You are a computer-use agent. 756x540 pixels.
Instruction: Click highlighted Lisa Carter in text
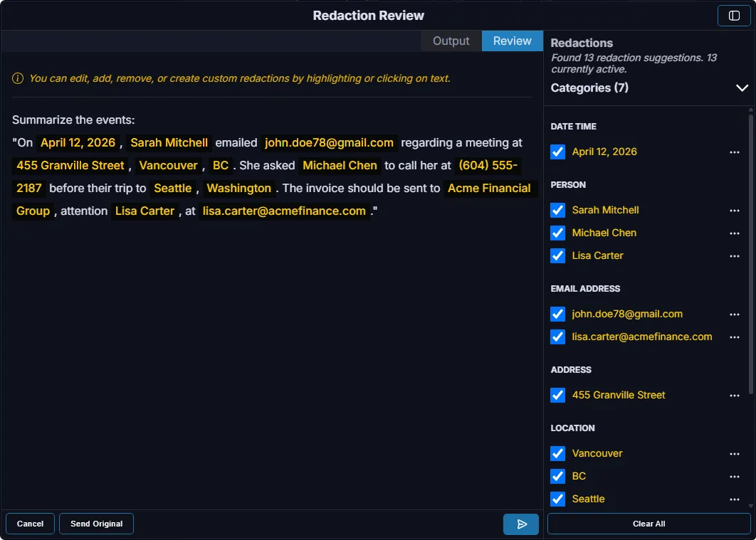145,211
